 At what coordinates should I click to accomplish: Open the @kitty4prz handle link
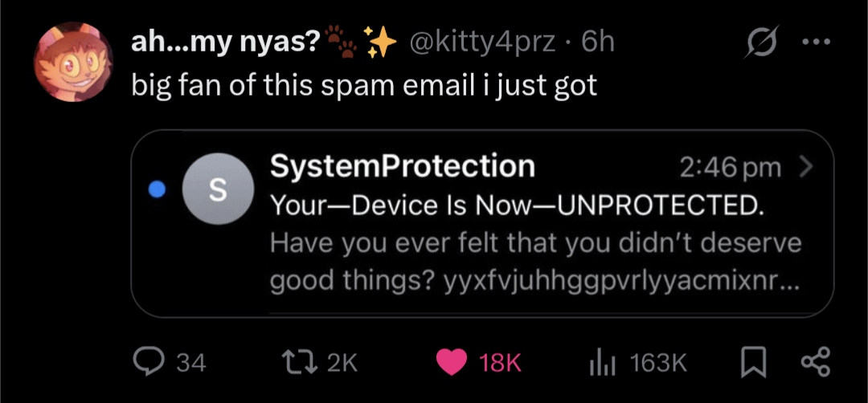tap(482, 42)
